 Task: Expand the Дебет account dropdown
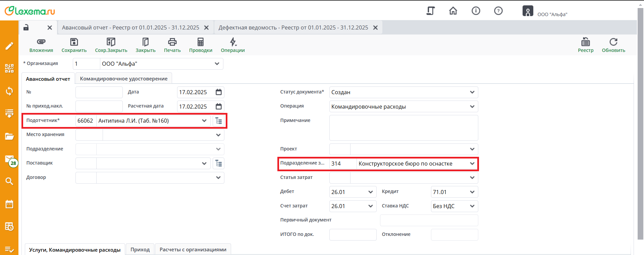point(370,192)
